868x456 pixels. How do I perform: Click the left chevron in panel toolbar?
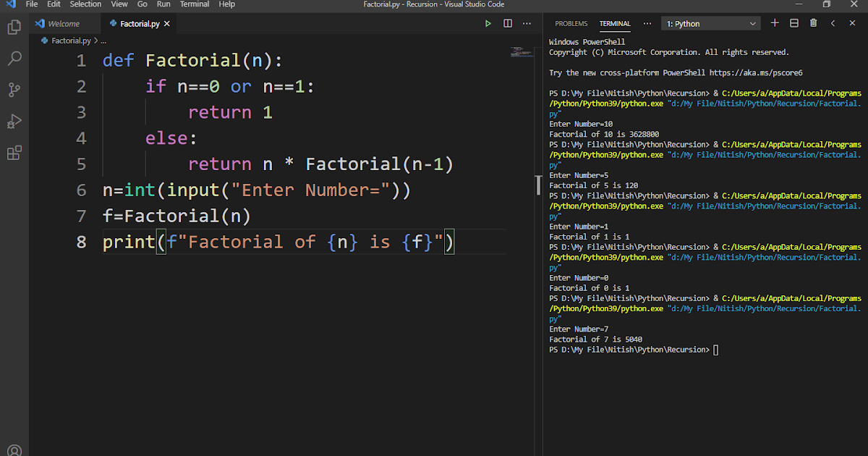pyautogui.click(x=833, y=23)
